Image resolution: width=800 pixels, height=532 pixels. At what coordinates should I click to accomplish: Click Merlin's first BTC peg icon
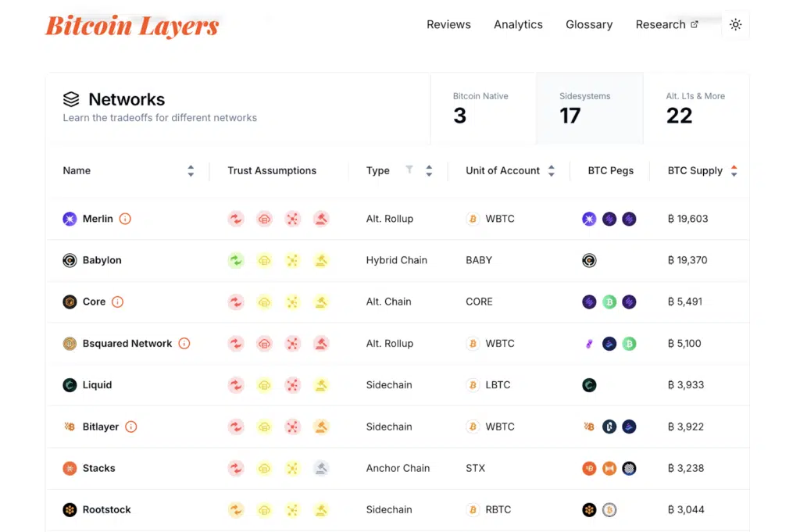[x=589, y=219]
